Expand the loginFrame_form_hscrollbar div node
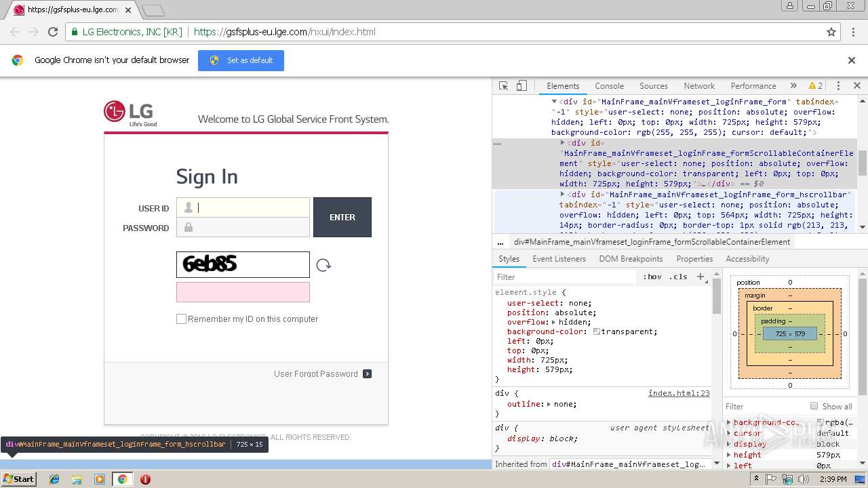This screenshot has height=488, width=868. coord(562,195)
